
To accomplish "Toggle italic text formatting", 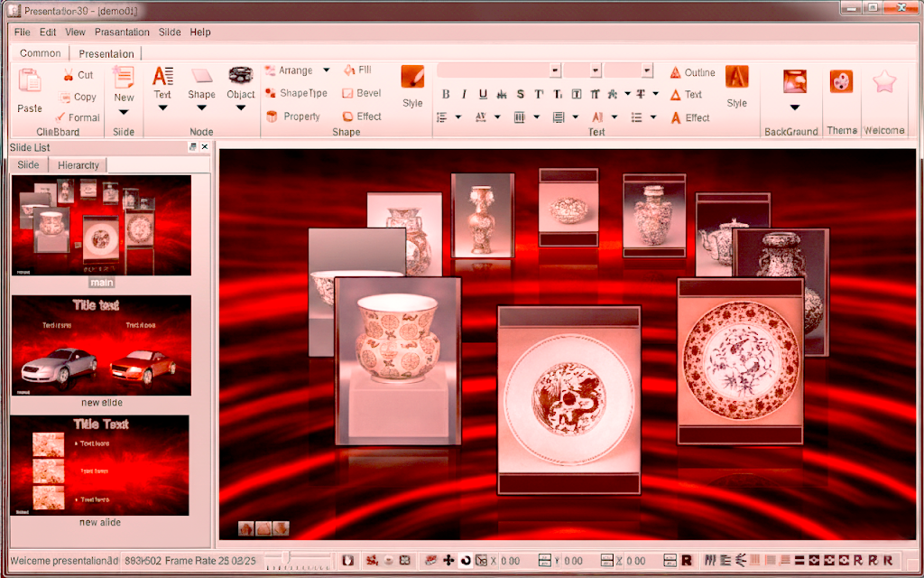I will tap(463, 93).
